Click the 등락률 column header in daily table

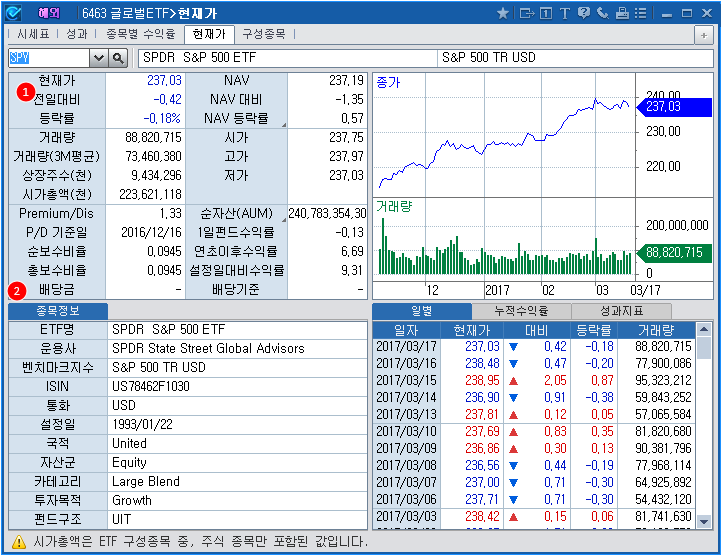tap(594, 330)
